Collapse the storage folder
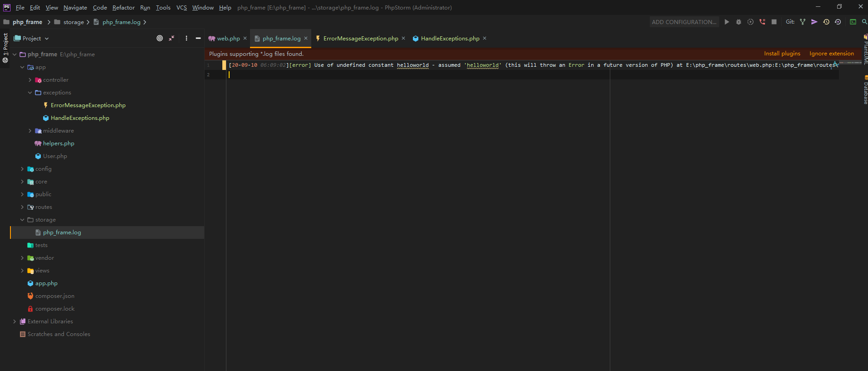Screen dimensions: 868x371 (22, 220)
